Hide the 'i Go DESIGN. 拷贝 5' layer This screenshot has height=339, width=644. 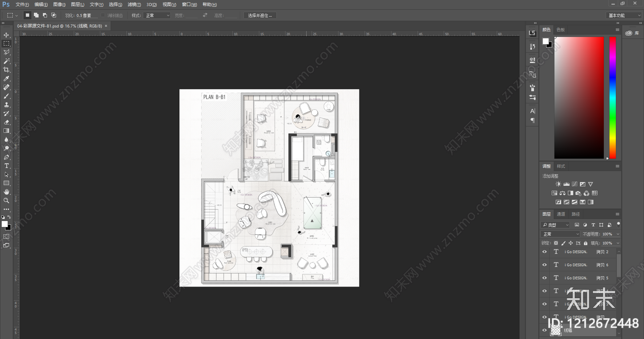tap(545, 278)
